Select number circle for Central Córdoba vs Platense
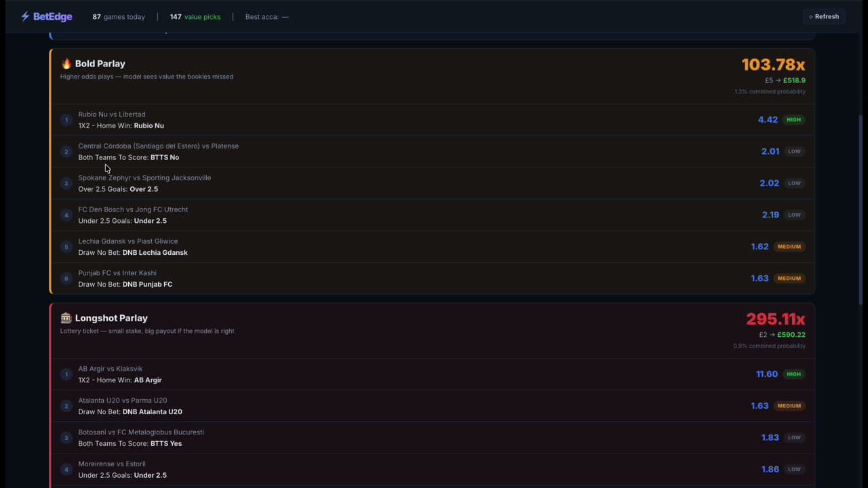The width and height of the screenshot is (868, 488). [x=66, y=152]
